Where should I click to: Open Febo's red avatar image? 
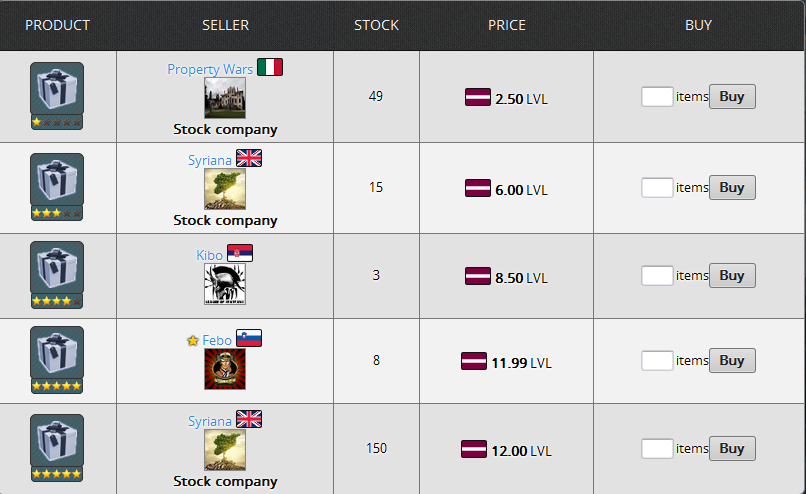(225, 369)
